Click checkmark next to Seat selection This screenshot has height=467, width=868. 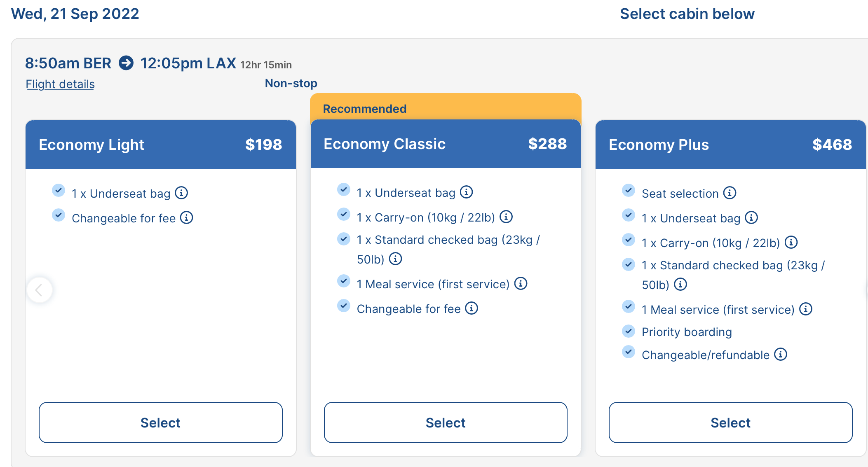point(629,191)
